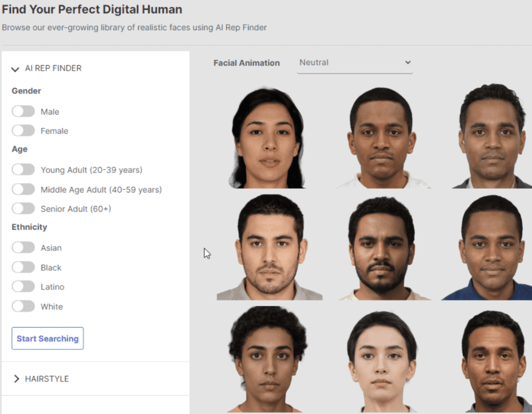The image size is (532, 414).
Task: Toggle the Asian ethnicity filter
Action: click(23, 248)
